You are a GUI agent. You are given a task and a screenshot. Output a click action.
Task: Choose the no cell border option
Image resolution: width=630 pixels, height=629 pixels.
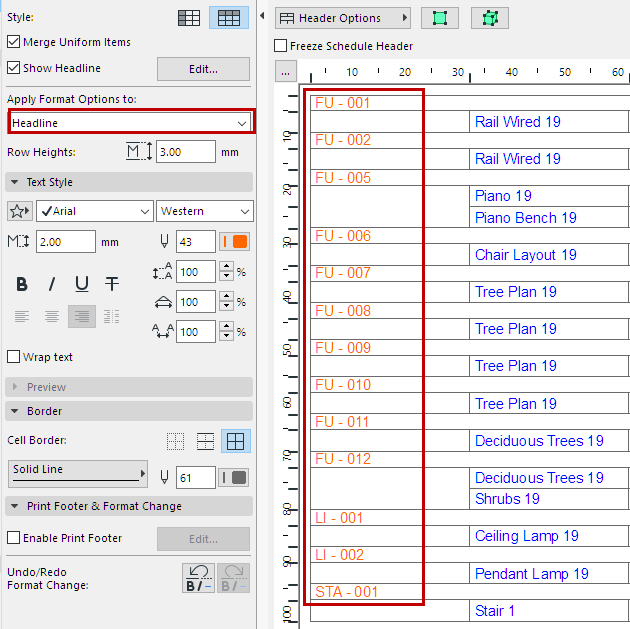click(x=176, y=441)
